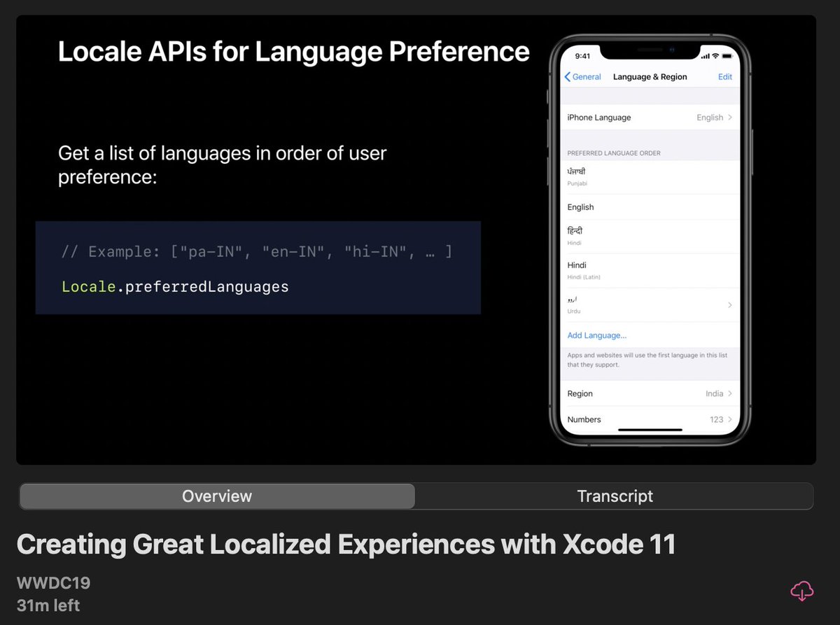Screen dimensions: 840x625
Task: Expand the Urdu row chevron
Action: pos(730,305)
